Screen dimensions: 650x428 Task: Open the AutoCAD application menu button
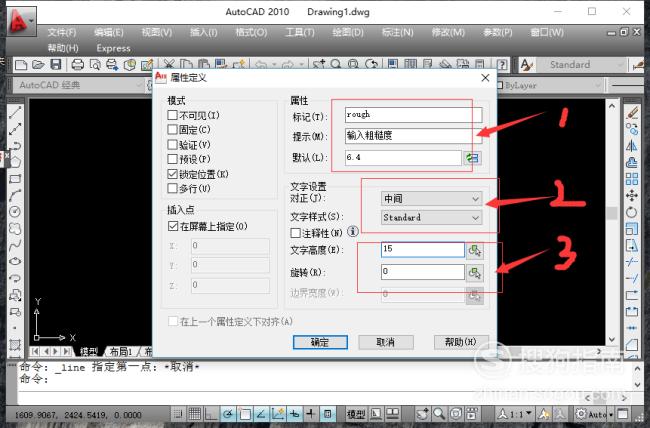point(21,21)
